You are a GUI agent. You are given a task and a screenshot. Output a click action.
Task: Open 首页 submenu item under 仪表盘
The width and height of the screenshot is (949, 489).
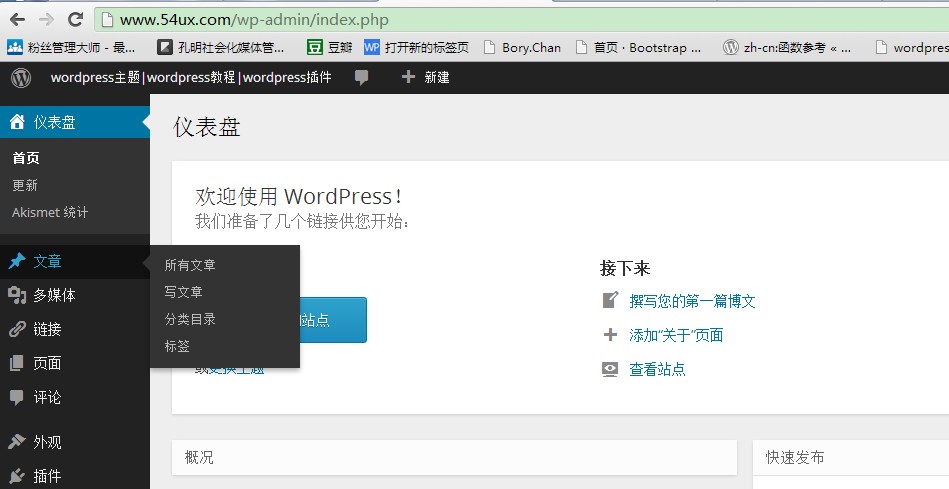pyautogui.click(x=26, y=158)
